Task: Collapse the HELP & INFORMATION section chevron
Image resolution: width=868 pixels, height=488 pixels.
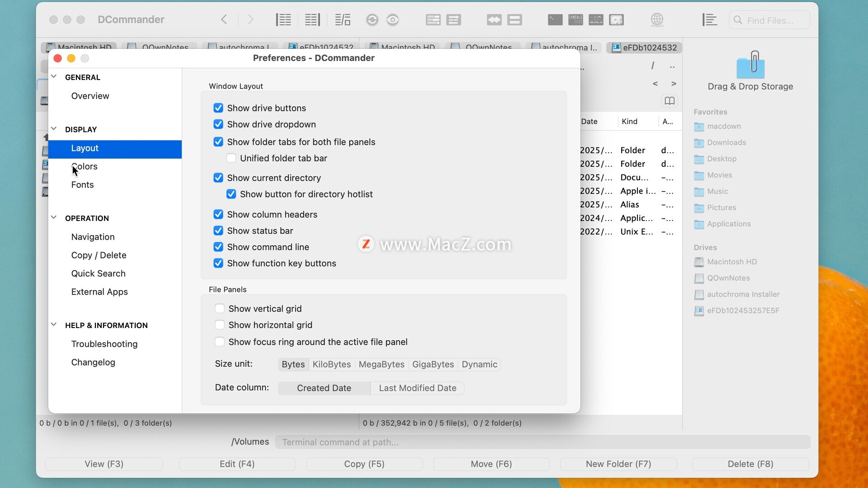Action: point(54,324)
